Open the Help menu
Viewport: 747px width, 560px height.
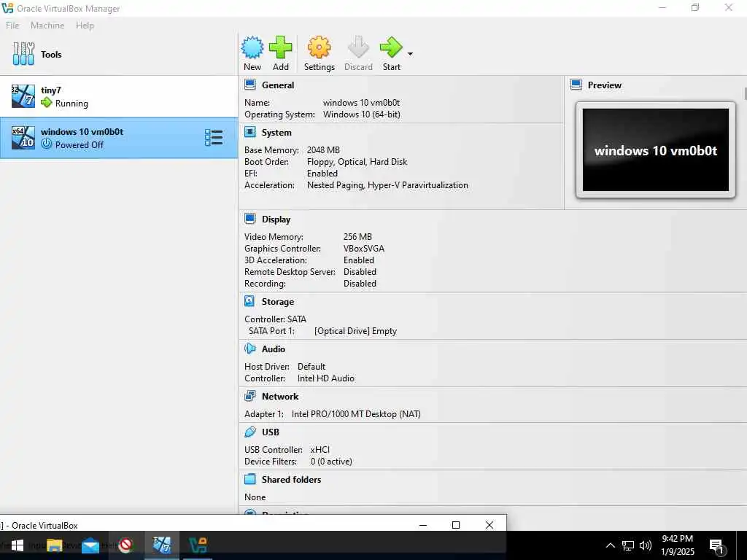click(85, 26)
